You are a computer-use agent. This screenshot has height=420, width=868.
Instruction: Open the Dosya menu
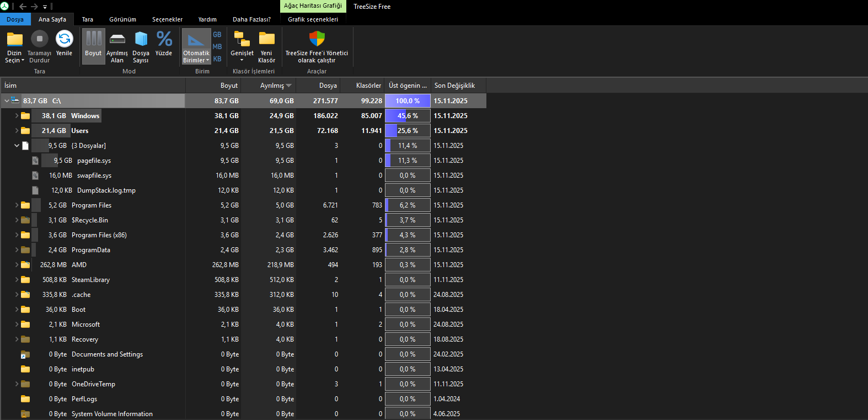[x=15, y=19]
